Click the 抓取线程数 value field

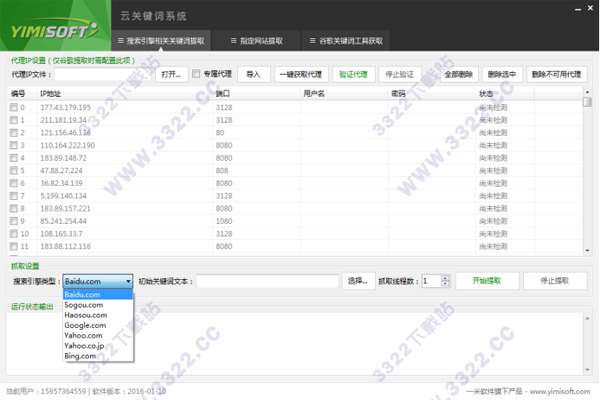(432, 281)
